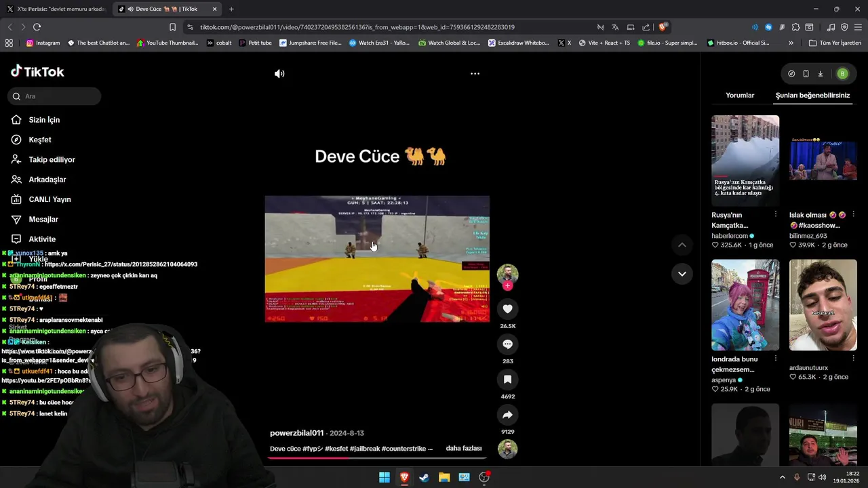The image size is (868, 488).
Task: Open Brave Shields lion icon
Action: (663, 27)
